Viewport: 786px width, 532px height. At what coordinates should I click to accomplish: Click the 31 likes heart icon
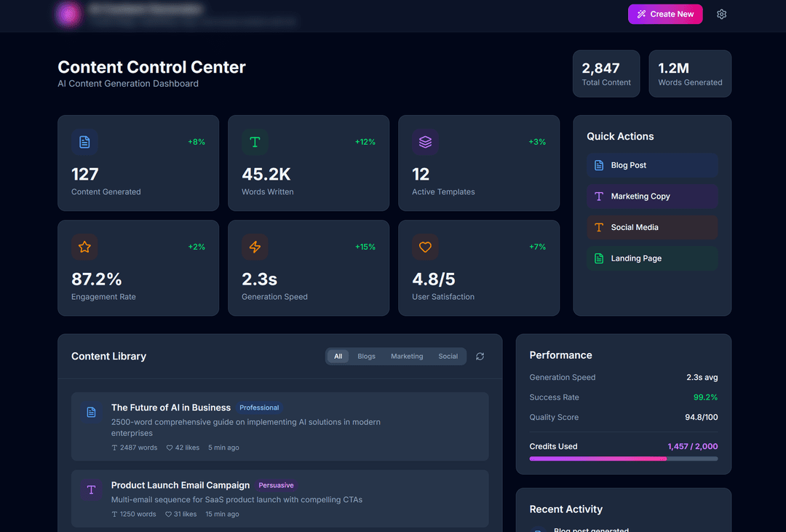tap(168, 515)
